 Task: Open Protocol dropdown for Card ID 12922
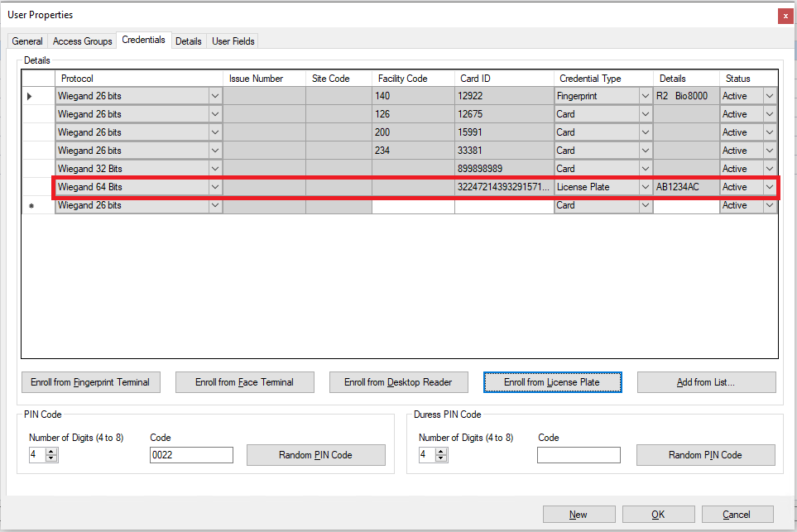click(215, 96)
